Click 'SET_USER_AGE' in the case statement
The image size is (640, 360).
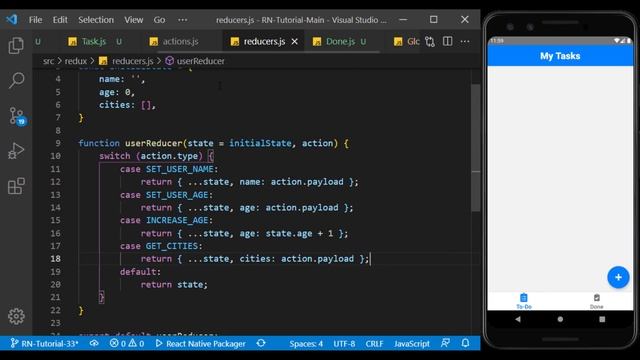coord(177,195)
